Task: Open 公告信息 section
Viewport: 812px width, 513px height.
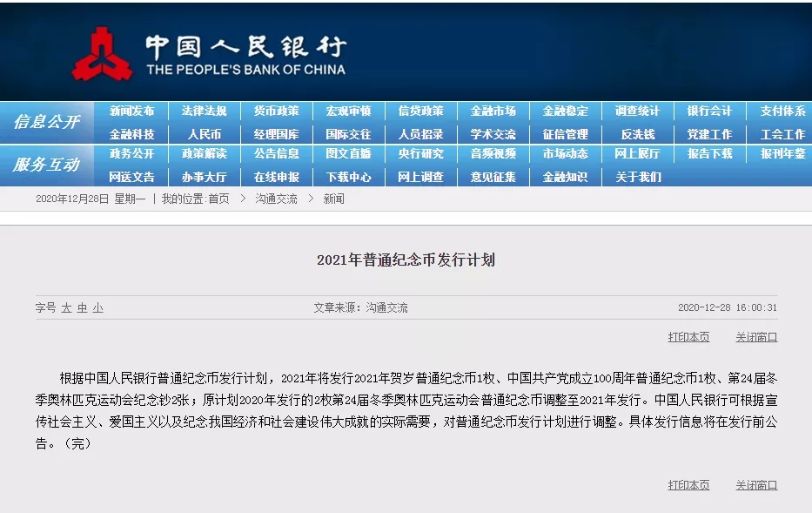Action: point(277,153)
